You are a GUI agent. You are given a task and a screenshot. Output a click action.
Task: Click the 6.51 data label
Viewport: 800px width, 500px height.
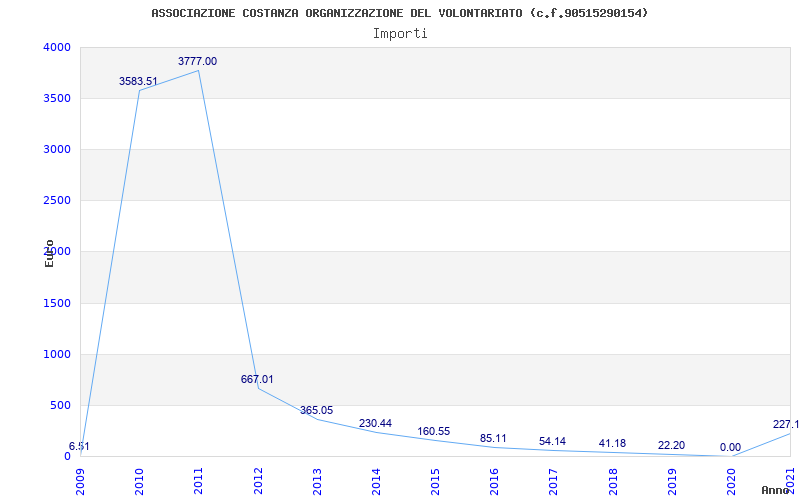point(79,447)
